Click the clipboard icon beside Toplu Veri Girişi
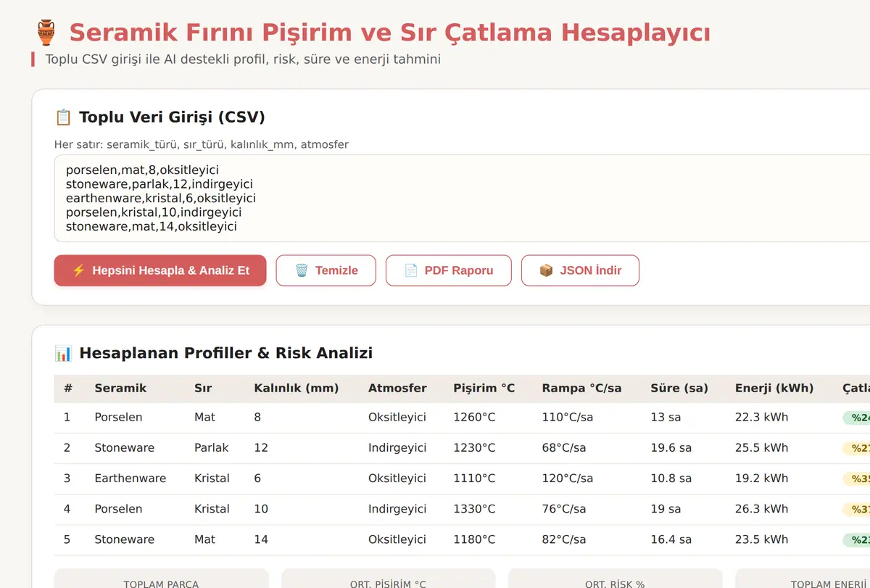 (63, 117)
